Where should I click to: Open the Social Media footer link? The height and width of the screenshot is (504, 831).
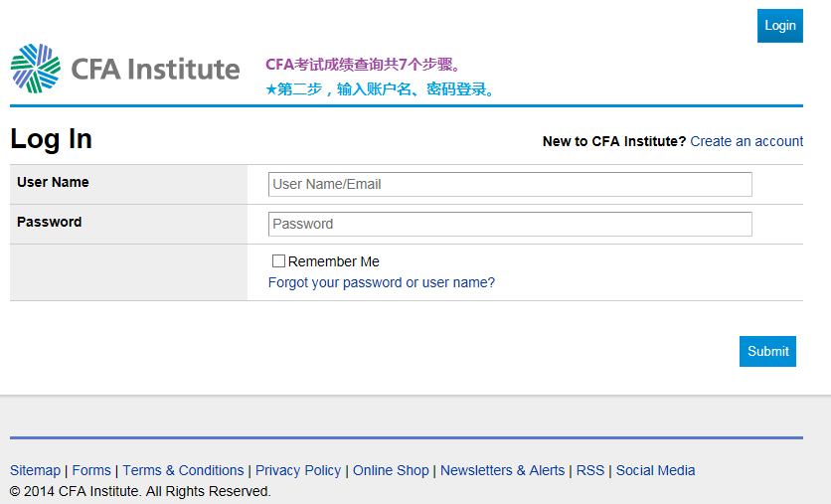tap(655, 470)
